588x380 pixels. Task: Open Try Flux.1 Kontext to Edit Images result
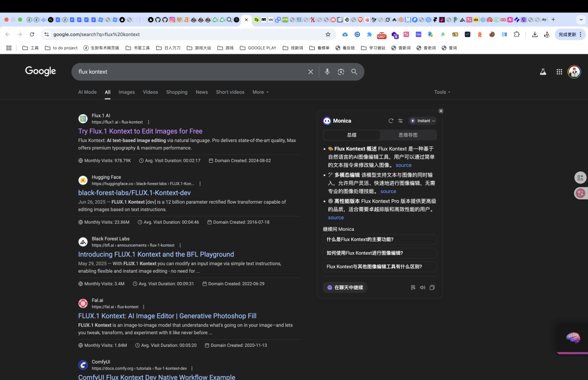coord(140,131)
